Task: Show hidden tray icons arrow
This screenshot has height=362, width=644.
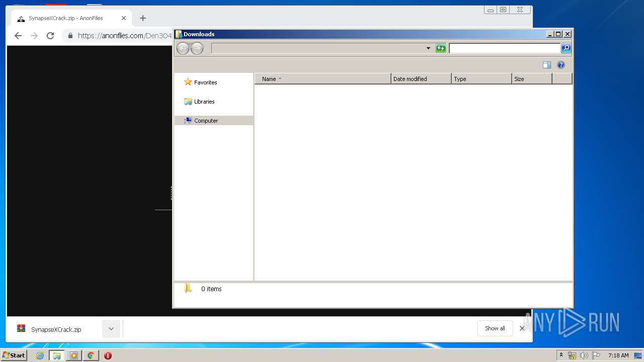Action: click(x=561, y=355)
